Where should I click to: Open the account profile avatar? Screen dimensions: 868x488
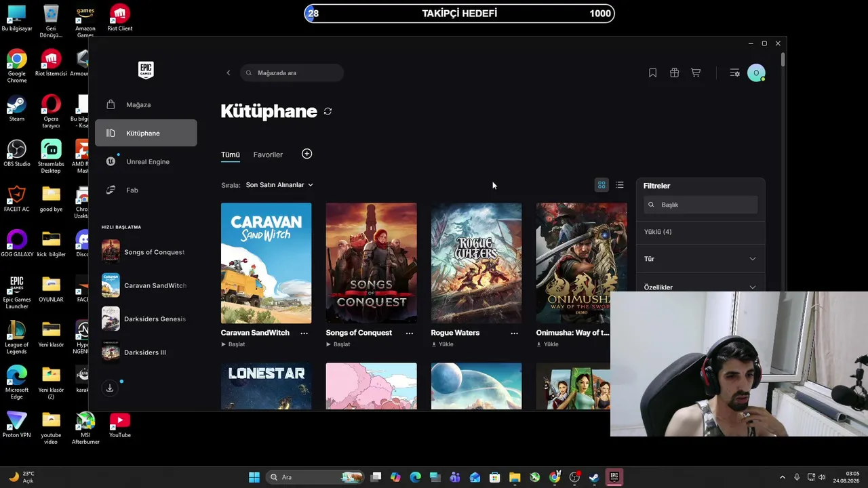tap(756, 73)
